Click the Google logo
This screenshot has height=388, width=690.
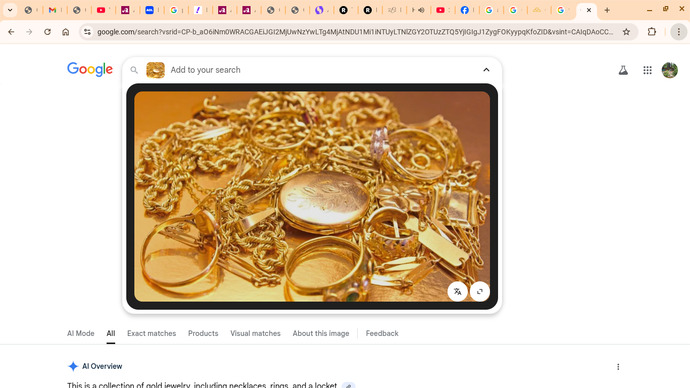[90, 69]
